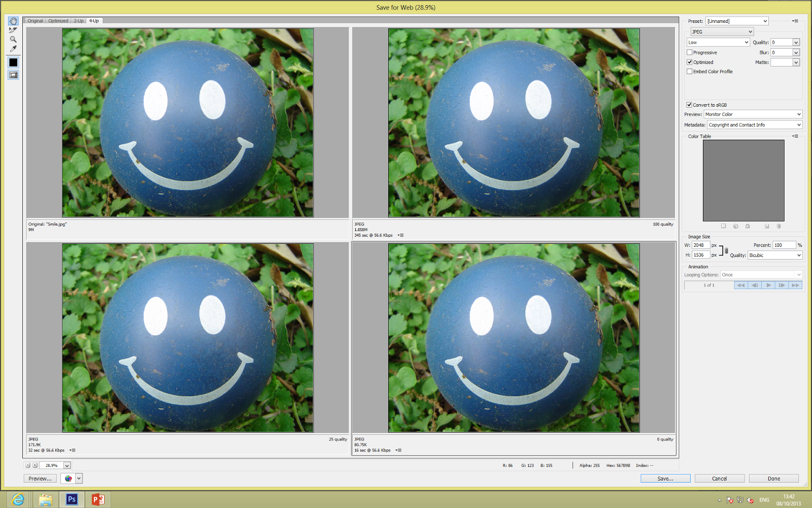
Task: Click the Save... button
Action: [x=665, y=479]
